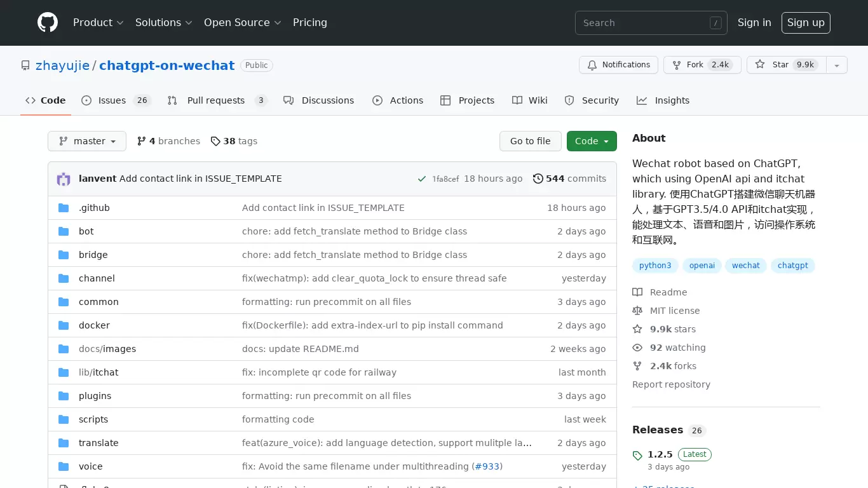Click the history clock icon beside 544 commits
Viewport: 868px width, 488px height.
pos(538,179)
